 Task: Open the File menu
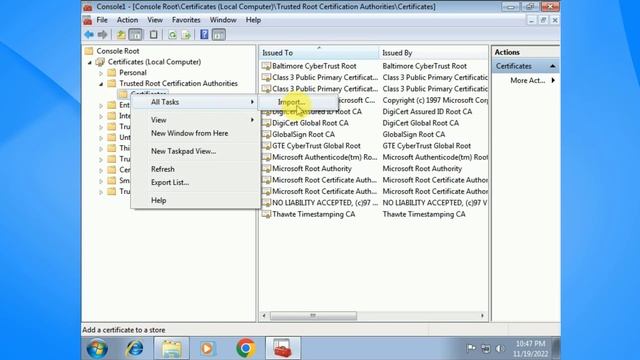pyautogui.click(x=102, y=20)
